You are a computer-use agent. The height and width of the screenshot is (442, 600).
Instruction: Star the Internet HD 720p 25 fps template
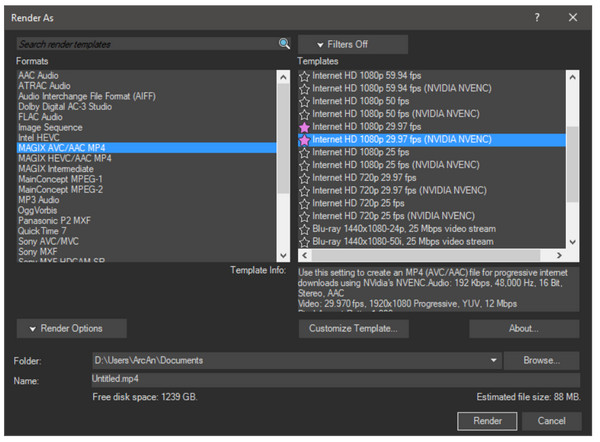tap(304, 204)
